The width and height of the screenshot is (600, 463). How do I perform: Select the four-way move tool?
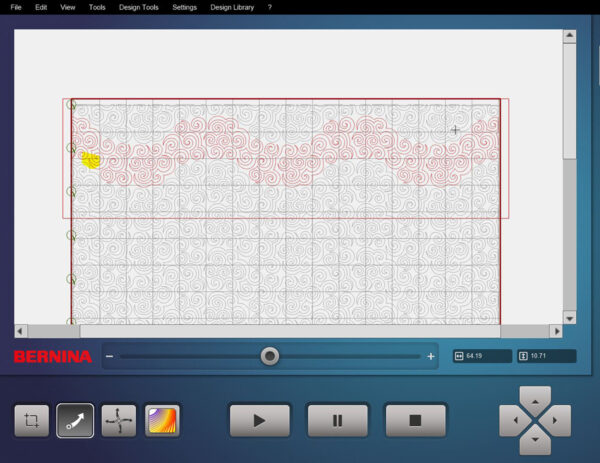(119, 421)
